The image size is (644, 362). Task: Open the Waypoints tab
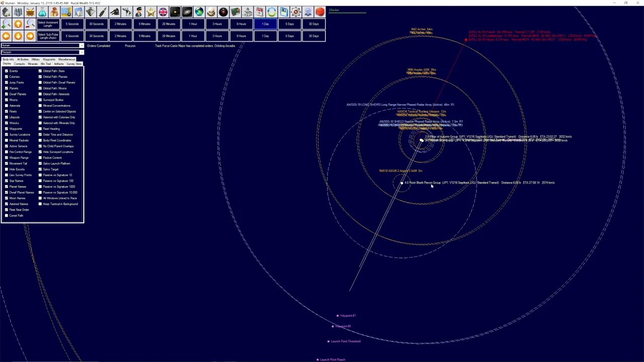(49, 59)
